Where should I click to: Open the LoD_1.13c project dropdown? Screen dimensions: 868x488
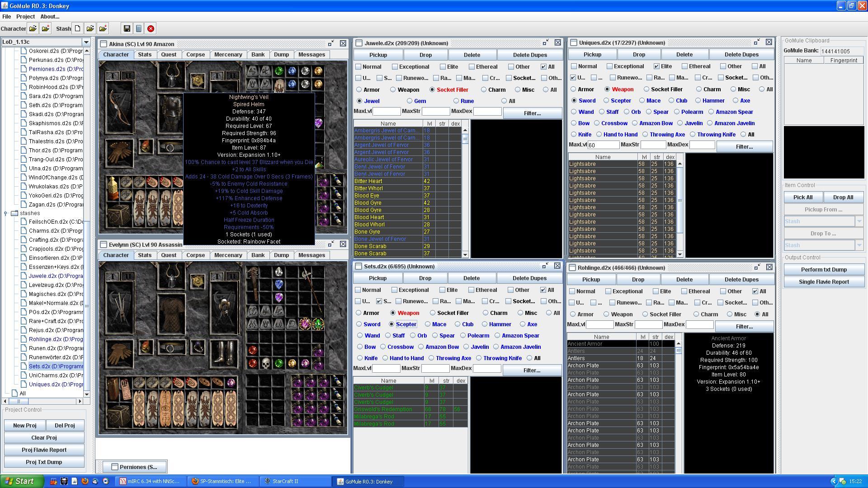pyautogui.click(x=86, y=42)
